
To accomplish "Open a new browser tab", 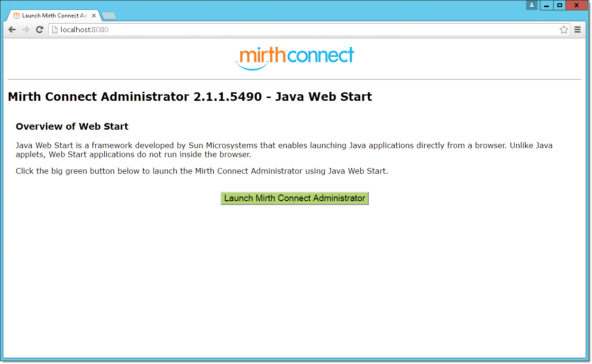I will coord(109,16).
